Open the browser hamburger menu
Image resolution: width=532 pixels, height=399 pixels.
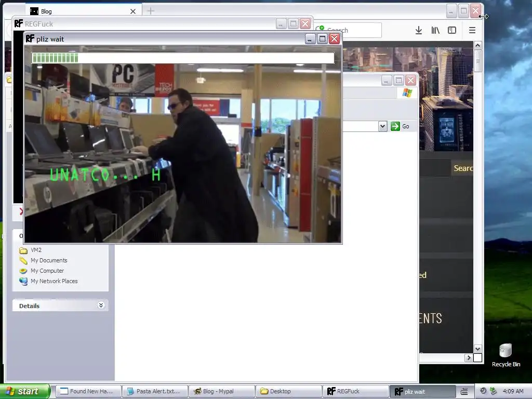[x=472, y=30]
